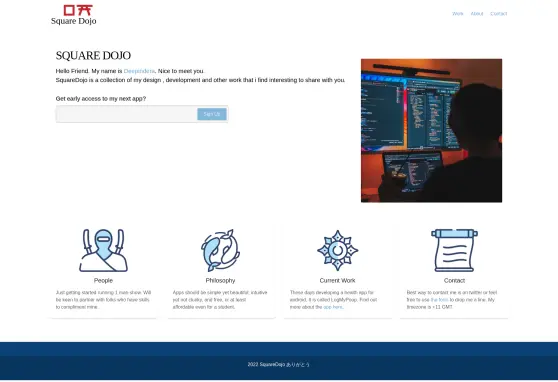Open 'the form' link in Contact card
Screen dimensions: 558x382
(439, 300)
